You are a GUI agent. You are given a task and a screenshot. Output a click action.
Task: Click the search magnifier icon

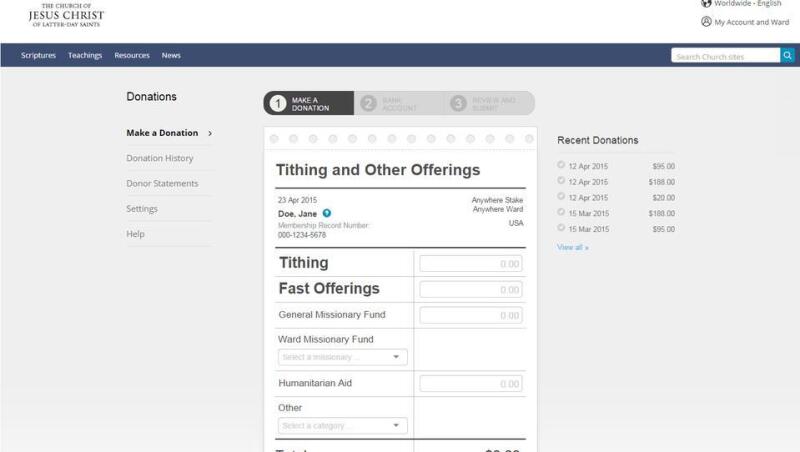pos(787,56)
